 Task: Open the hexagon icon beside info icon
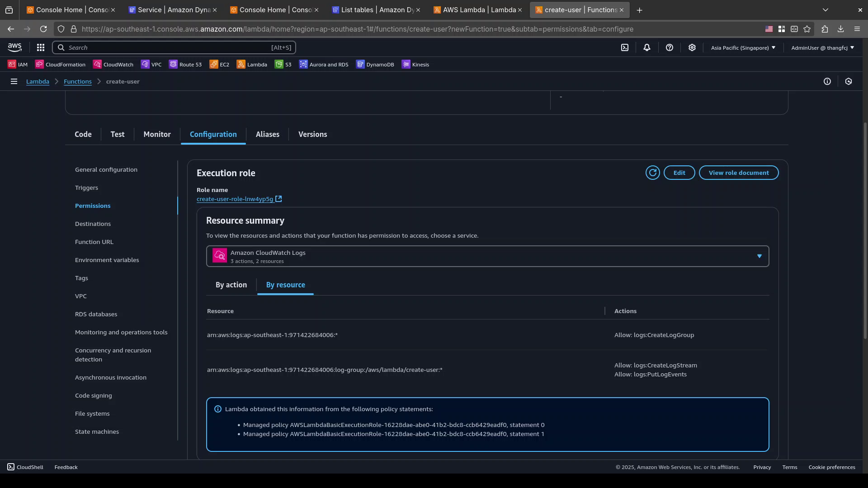tap(849, 81)
